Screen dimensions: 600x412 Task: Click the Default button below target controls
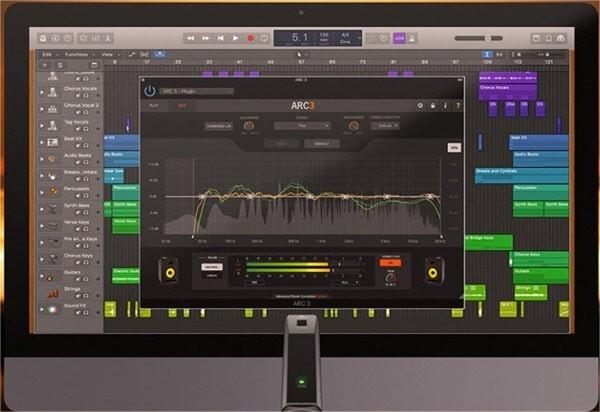[321, 143]
